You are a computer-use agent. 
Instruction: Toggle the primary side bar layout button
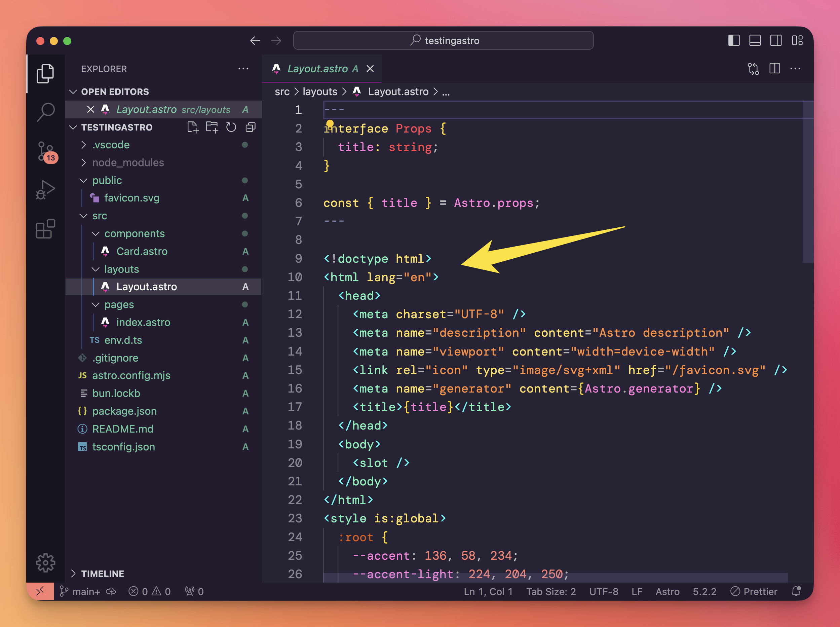(734, 40)
